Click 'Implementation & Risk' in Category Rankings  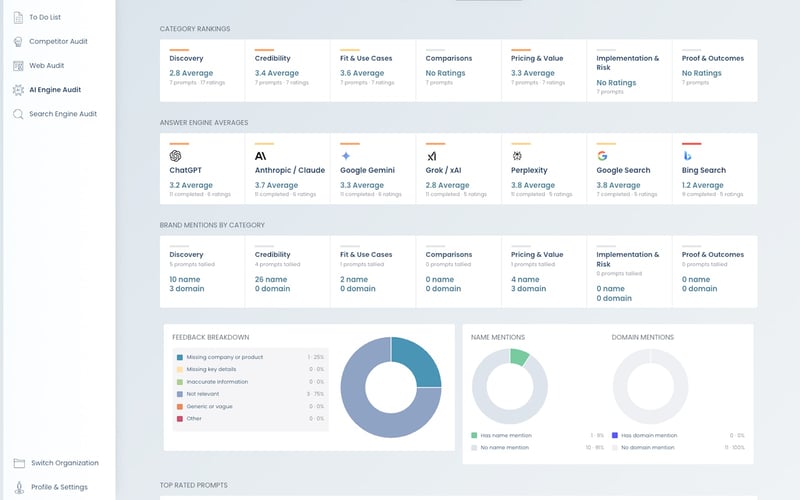coord(628,63)
